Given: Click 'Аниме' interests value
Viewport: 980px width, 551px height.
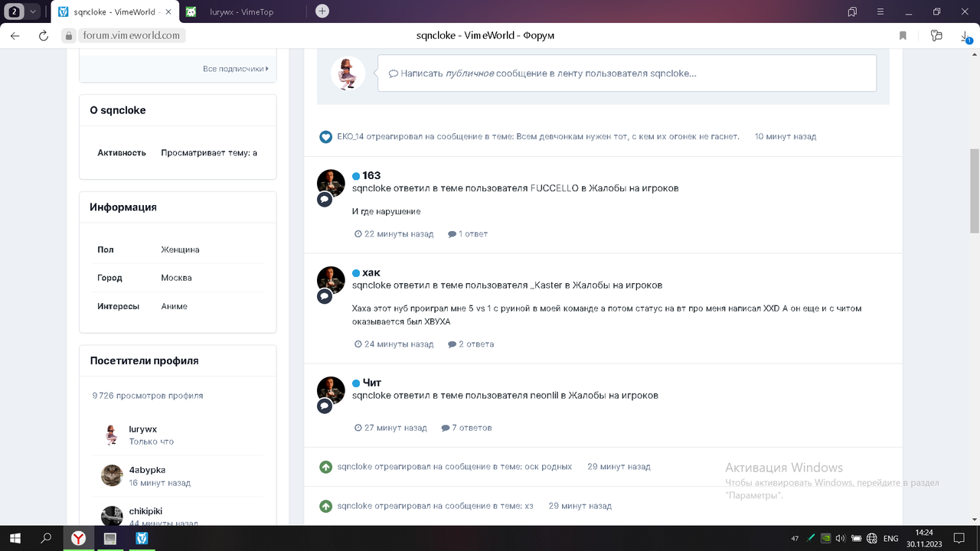Looking at the screenshot, I should (x=174, y=306).
